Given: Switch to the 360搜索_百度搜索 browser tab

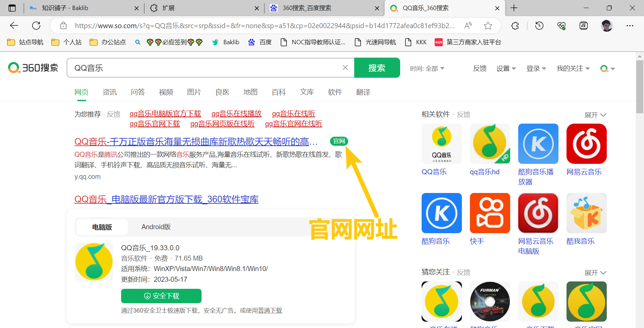Looking at the screenshot, I should tap(325, 8).
